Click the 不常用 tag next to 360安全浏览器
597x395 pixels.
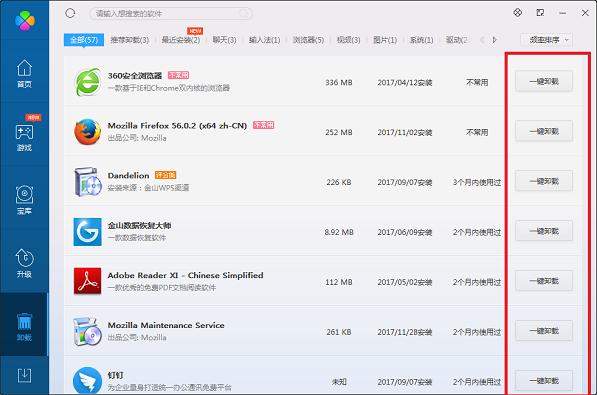pyautogui.click(x=179, y=75)
